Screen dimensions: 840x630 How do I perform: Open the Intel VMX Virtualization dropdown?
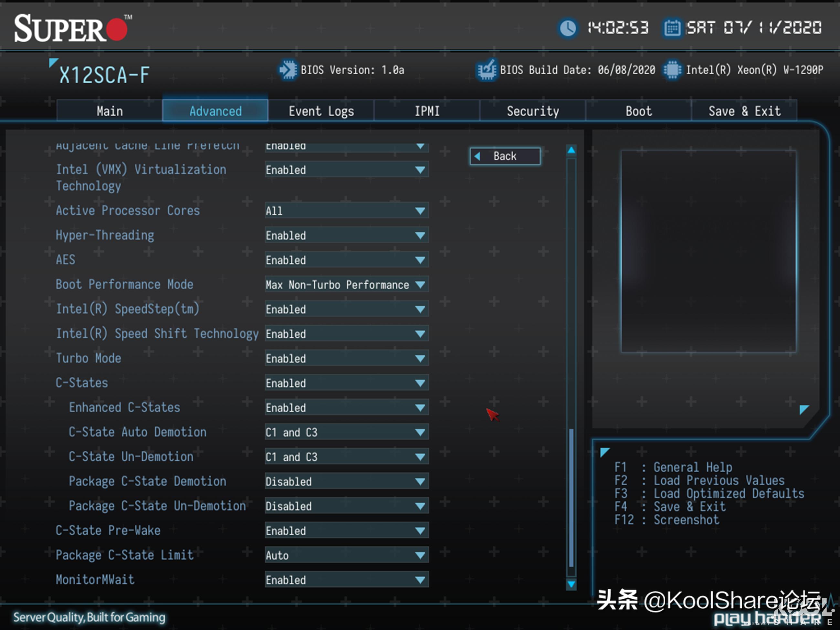[x=346, y=170]
